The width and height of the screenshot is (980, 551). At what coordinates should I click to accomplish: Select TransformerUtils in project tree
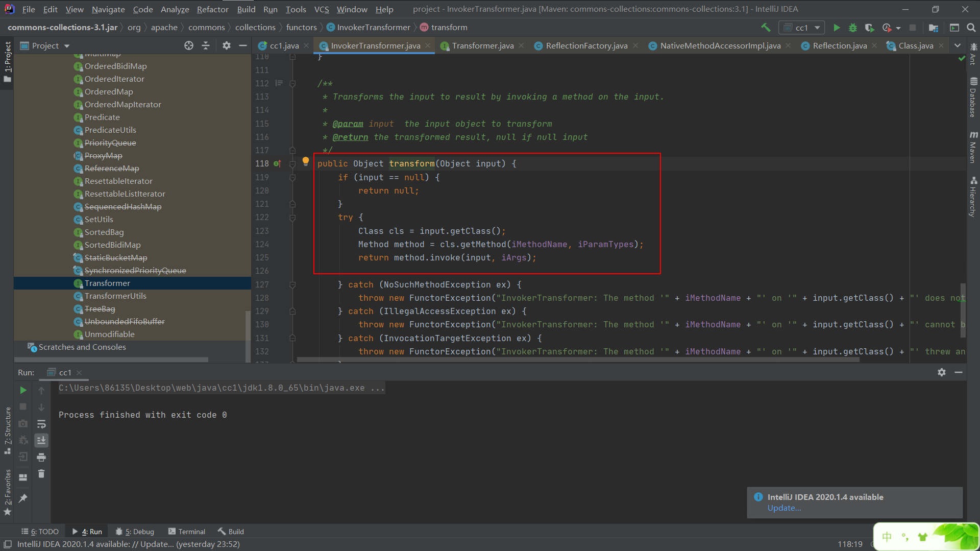(115, 296)
